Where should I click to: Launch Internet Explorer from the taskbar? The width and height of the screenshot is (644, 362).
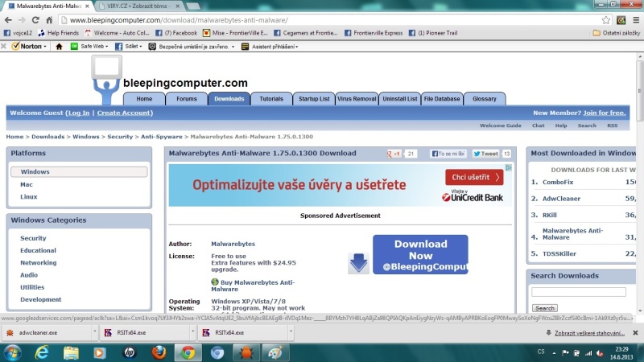[x=42, y=352]
